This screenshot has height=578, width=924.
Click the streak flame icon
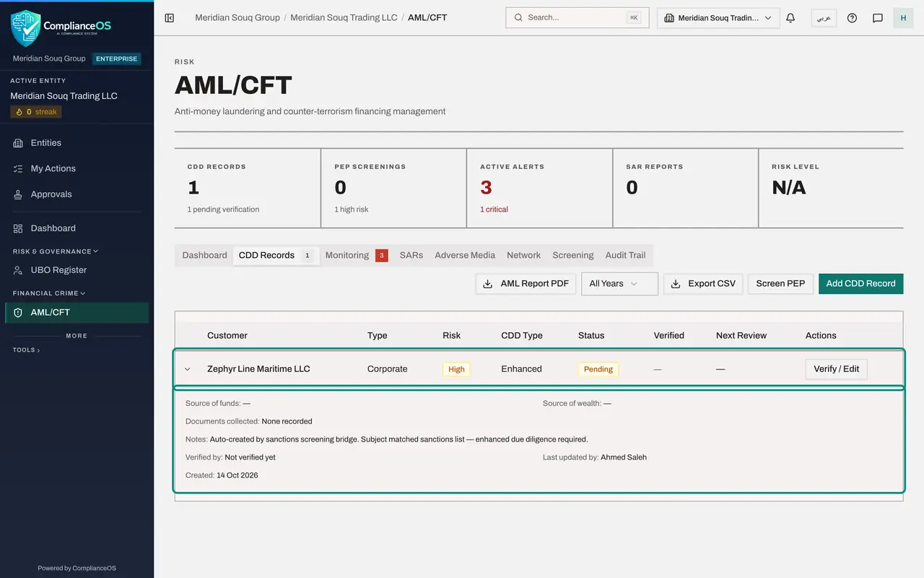pyautogui.click(x=19, y=112)
